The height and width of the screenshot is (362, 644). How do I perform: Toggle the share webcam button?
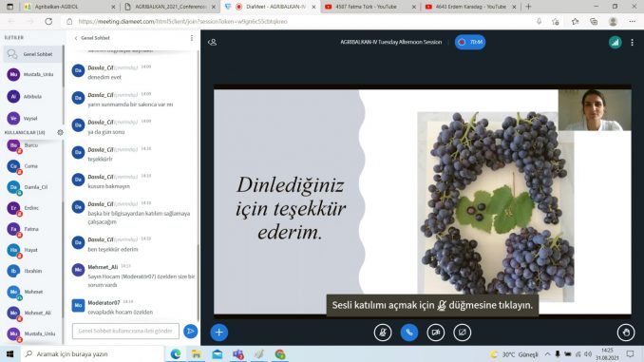point(436,333)
